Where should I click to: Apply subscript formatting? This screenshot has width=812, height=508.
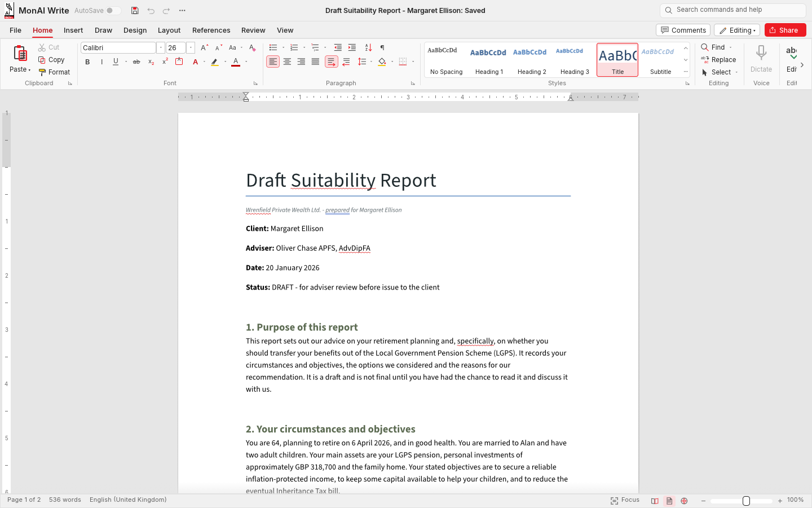coord(151,62)
